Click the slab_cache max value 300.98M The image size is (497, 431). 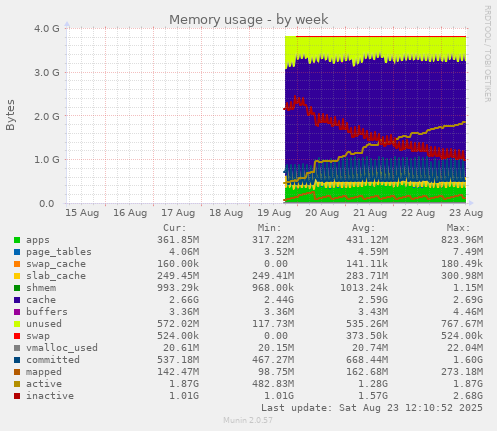coord(462,276)
